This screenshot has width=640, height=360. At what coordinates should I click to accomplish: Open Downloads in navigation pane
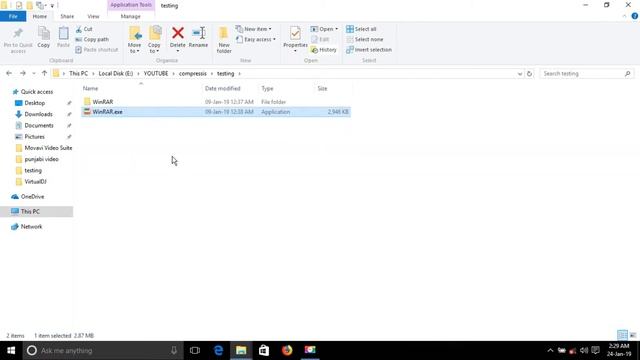(38, 114)
